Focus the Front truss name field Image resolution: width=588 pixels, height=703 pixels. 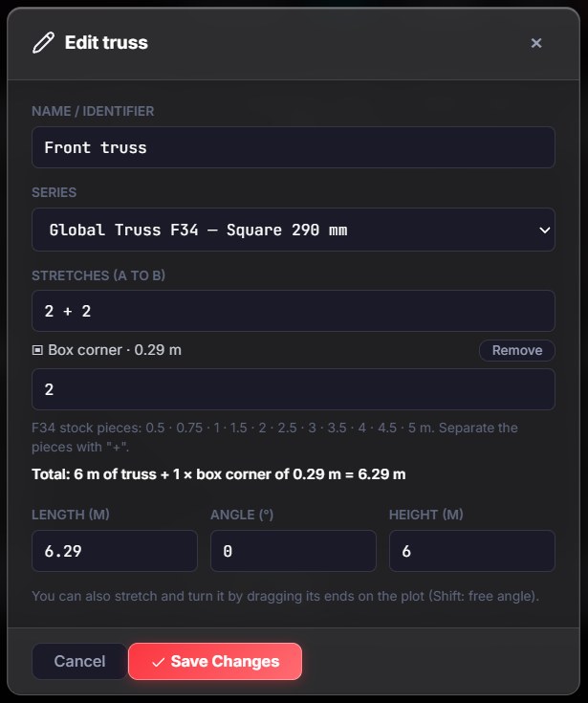pos(294,147)
